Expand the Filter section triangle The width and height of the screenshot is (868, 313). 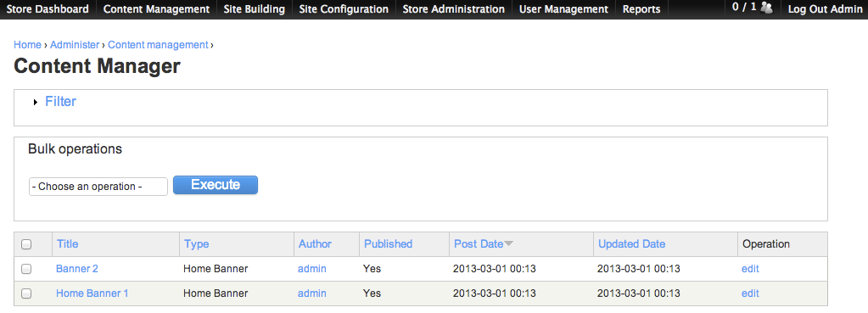[36, 103]
